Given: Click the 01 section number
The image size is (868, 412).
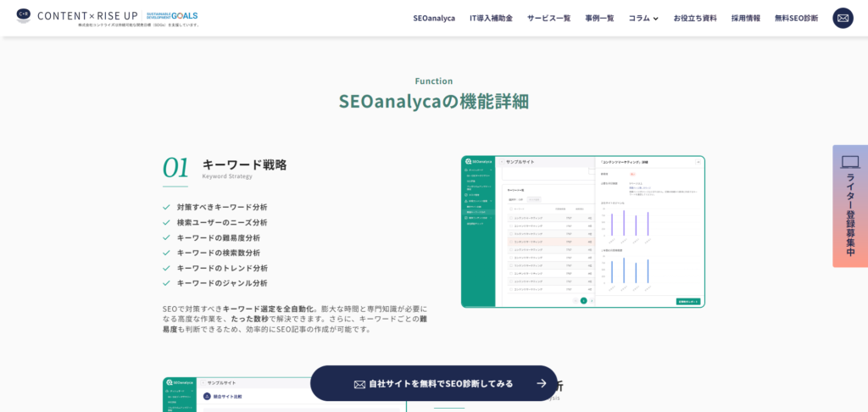Looking at the screenshot, I should coord(175,168).
